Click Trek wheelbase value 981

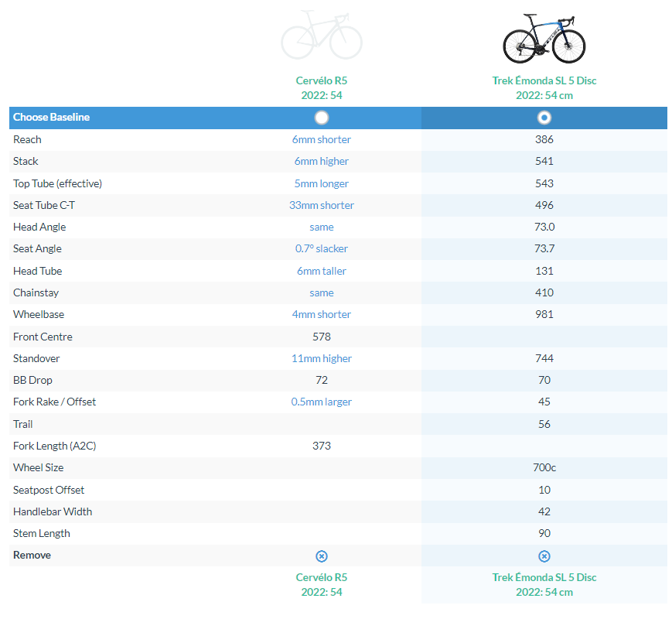click(x=544, y=314)
